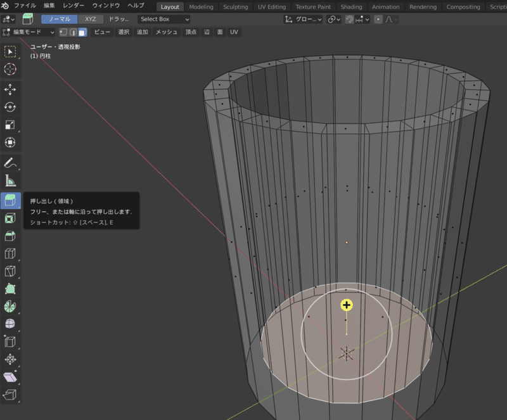Select the Extrude Region tool
The height and width of the screenshot is (420, 507).
tap(10, 201)
